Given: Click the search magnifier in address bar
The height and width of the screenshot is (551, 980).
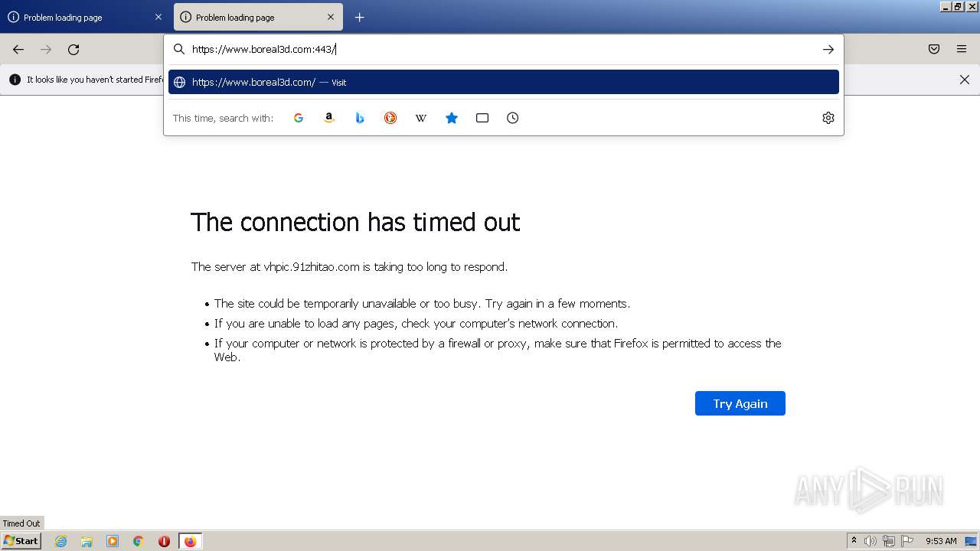Looking at the screenshot, I should (179, 49).
